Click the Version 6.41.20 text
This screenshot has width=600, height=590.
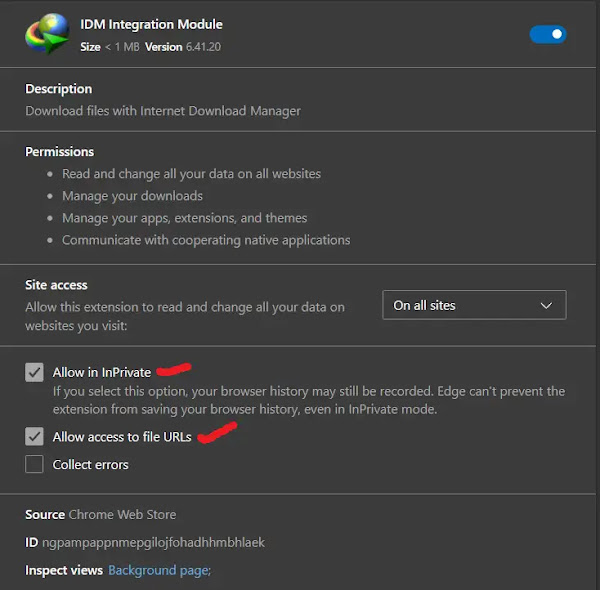point(182,46)
